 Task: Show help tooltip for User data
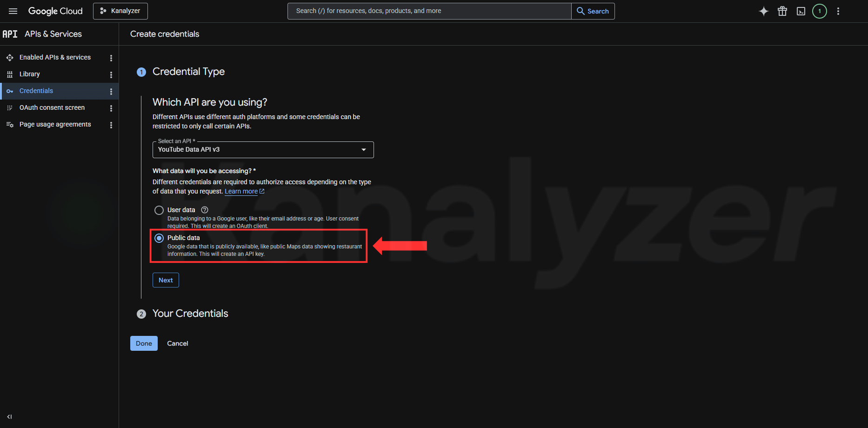tap(205, 210)
